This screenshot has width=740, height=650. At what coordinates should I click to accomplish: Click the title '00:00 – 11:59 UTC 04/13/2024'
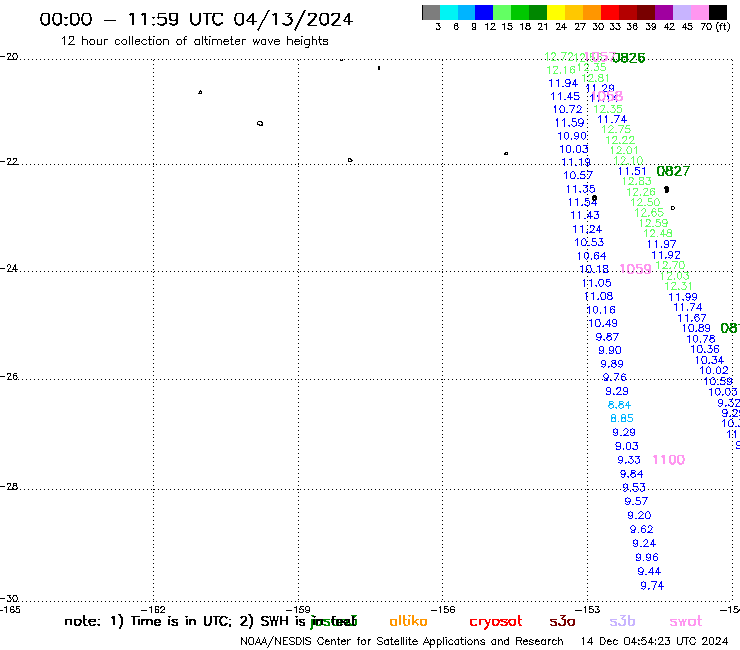[x=196, y=19]
